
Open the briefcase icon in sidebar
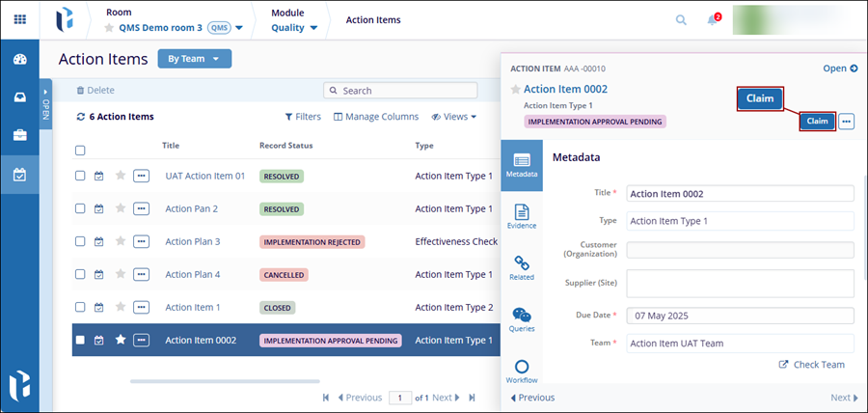[19, 135]
